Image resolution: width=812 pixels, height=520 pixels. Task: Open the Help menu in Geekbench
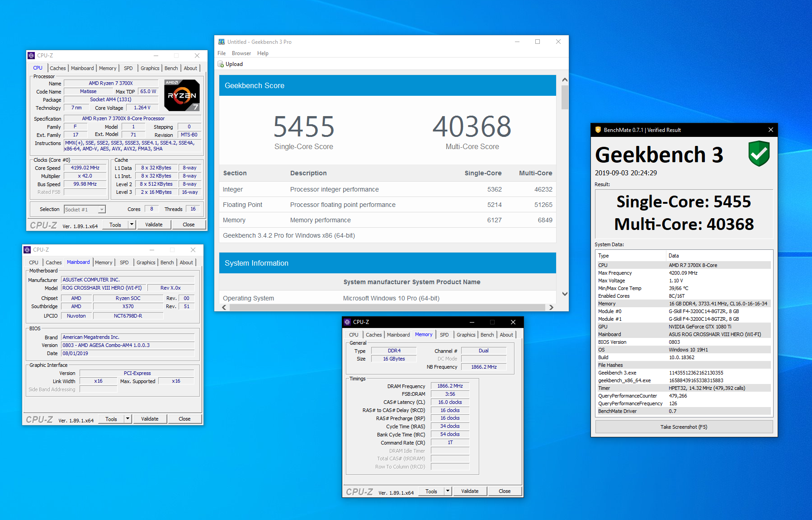click(263, 53)
